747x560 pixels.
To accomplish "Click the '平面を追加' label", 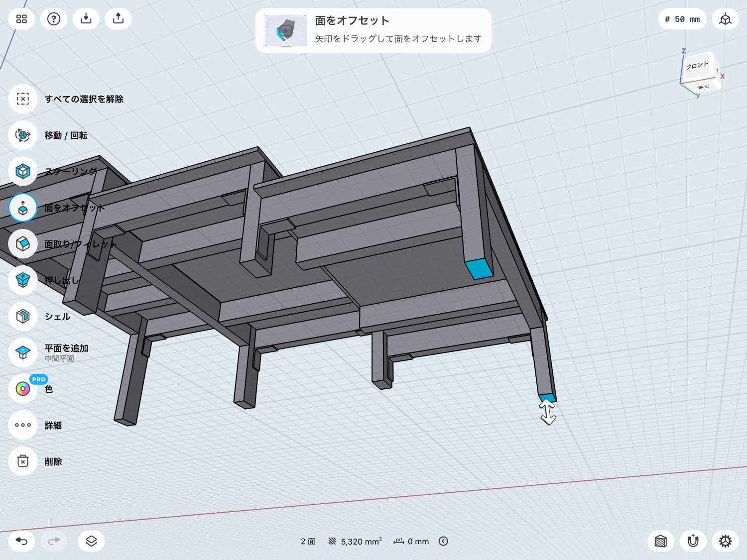I will click(66, 348).
